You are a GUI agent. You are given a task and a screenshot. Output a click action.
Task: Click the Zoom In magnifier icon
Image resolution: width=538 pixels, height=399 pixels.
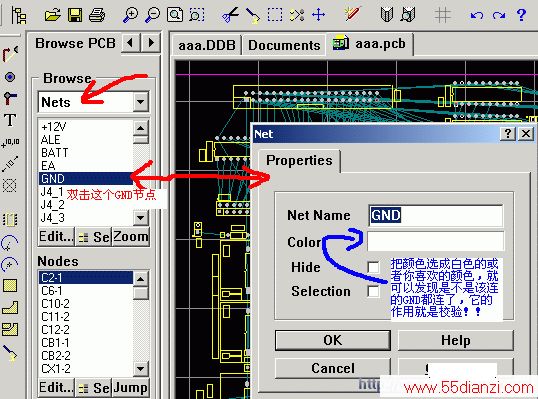coord(130,15)
